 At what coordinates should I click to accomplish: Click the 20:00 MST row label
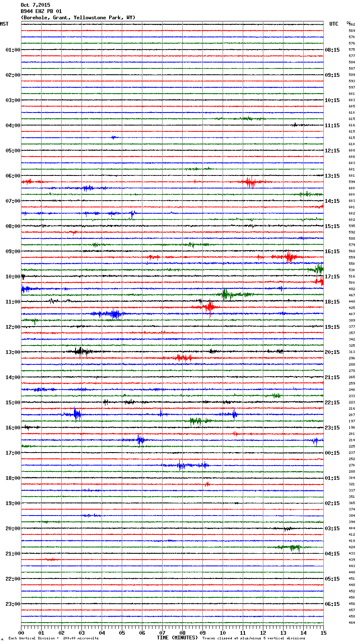click(x=13, y=529)
